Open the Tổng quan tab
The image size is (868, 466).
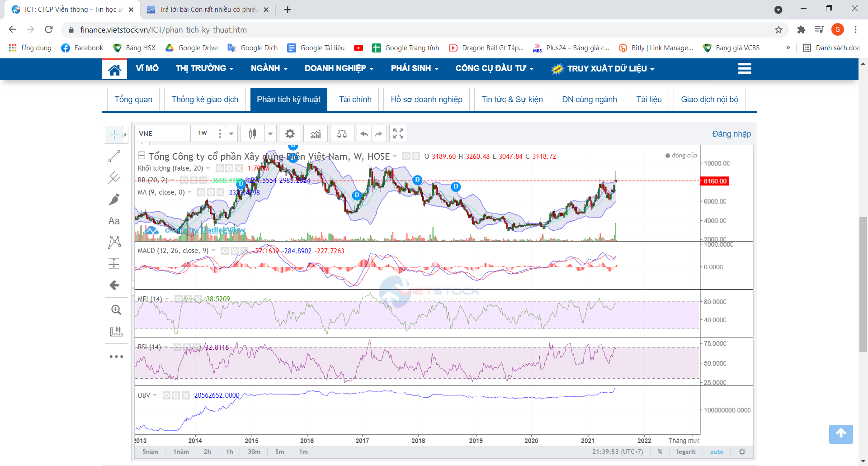(x=133, y=100)
